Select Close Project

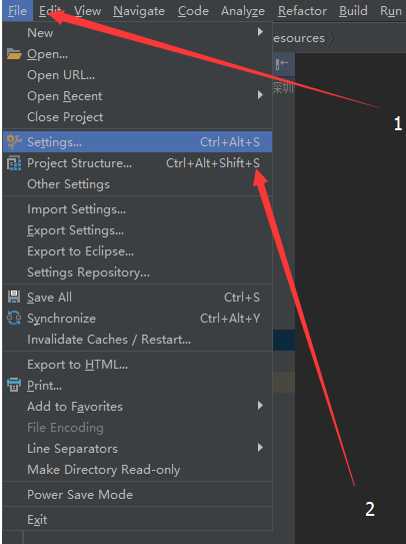[x=65, y=117]
